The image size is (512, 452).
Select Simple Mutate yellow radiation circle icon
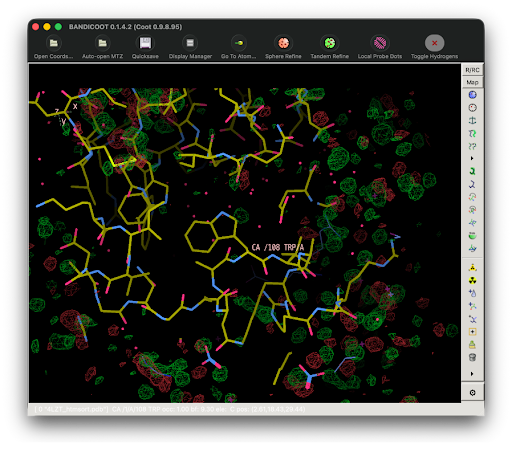click(x=472, y=280)
